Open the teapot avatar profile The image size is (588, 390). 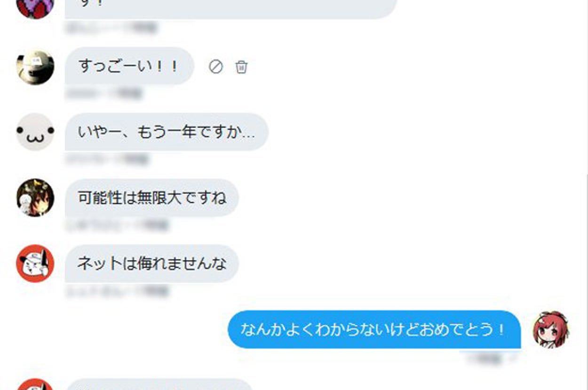35,66
